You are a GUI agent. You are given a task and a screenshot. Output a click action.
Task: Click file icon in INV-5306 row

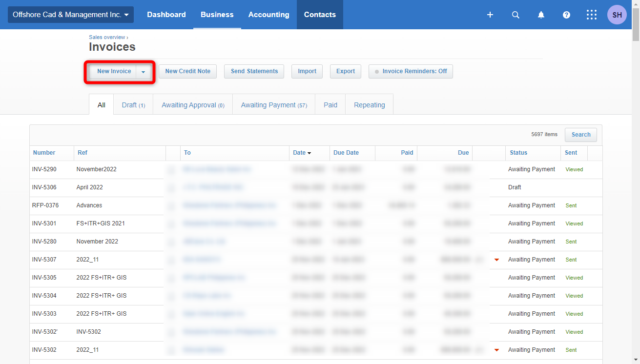(x=171, y=188)
